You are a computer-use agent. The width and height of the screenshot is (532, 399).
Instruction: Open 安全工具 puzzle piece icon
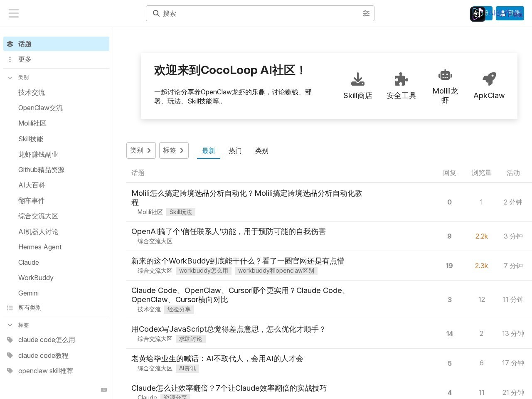(401, 79)
